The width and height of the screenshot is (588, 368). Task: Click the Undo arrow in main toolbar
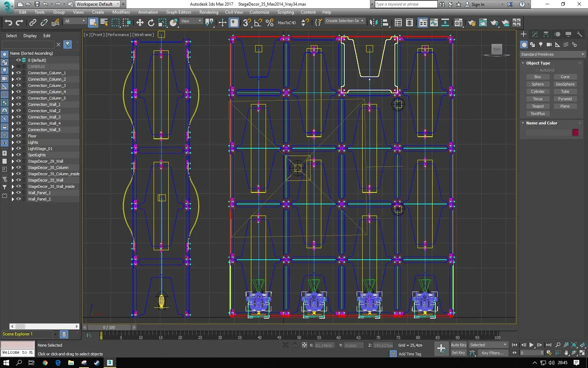(8, 23)
